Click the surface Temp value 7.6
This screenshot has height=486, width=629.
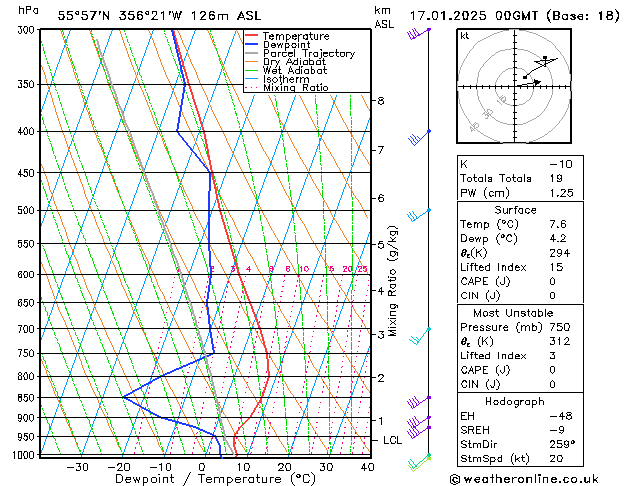pyautogui.click(x=558, y=224)
